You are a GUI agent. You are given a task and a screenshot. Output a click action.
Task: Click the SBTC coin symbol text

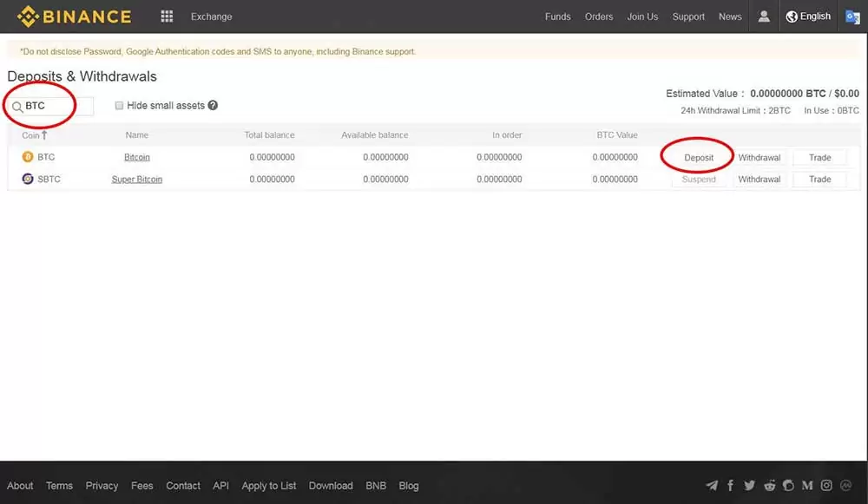pyautogui.click(x=49, y=180)
